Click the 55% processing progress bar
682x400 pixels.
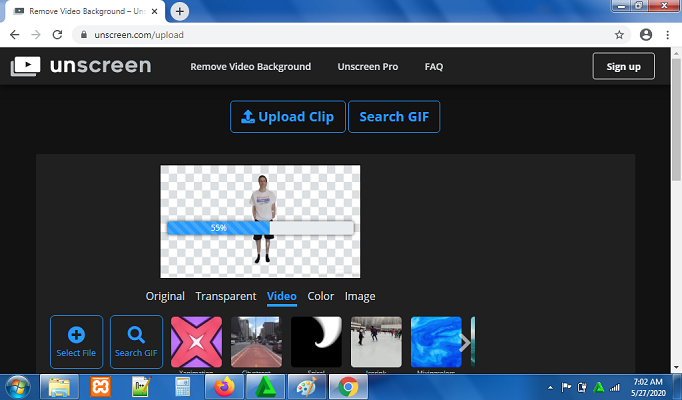[260, 228]
